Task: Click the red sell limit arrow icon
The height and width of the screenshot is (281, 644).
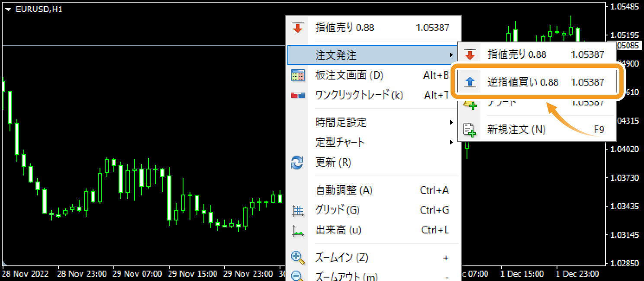Action: coord(297,28)
